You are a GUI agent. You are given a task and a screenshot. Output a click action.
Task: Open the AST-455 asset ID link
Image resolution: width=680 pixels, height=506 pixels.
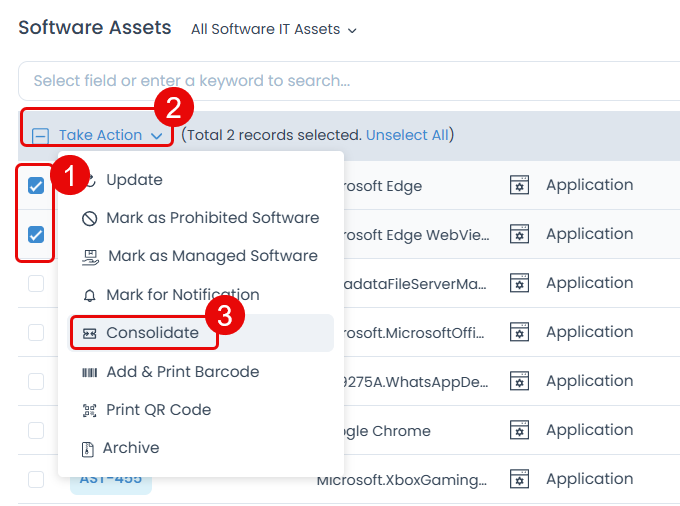click(x=110, y=481)
